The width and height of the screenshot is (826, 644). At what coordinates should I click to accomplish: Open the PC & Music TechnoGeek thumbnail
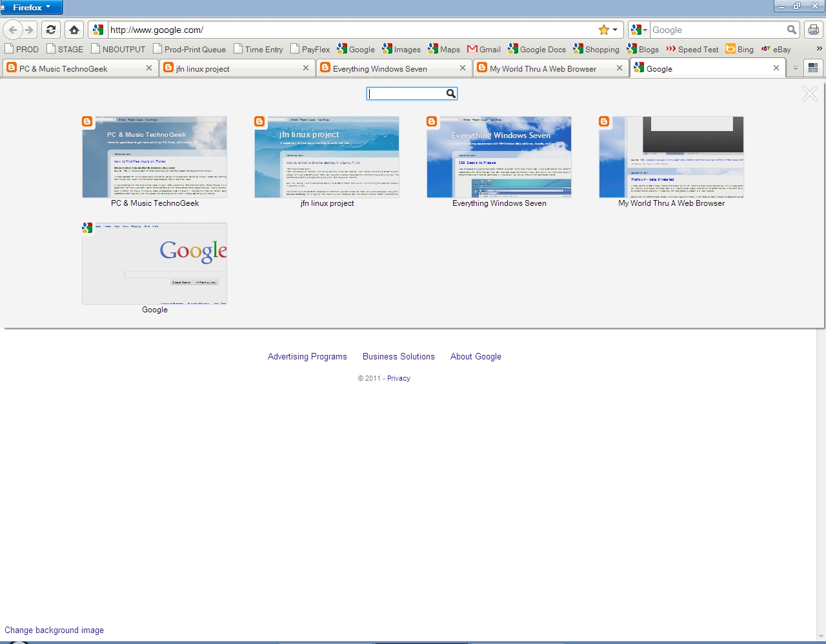155,157
